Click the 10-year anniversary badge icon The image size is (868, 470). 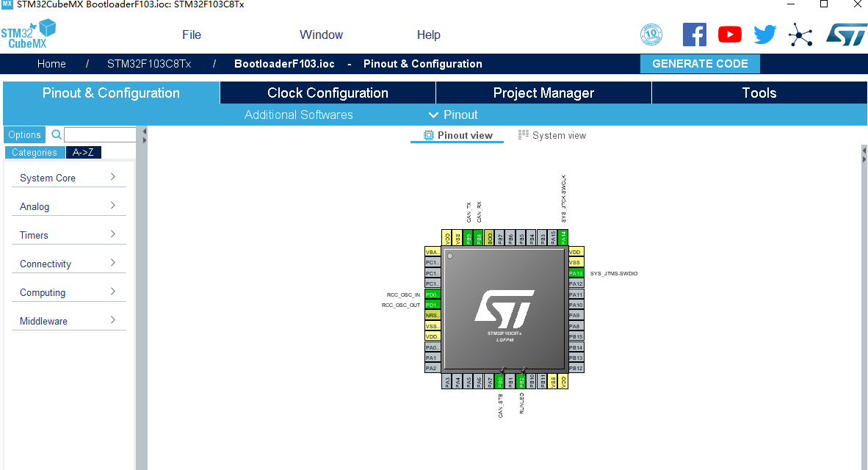(x=651, y=33)
